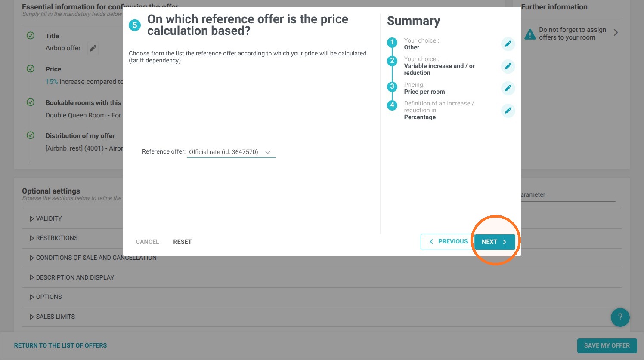Expand DESCRIPTION AND DISPLAY section

(x=71, y=277)
